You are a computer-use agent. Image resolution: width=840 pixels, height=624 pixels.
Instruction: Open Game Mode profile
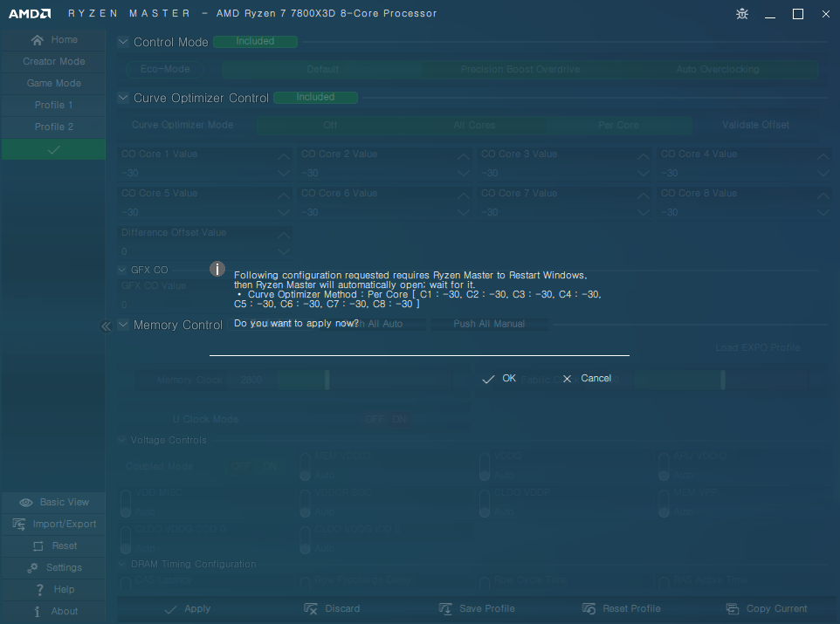pyautogui.click(x=53, y=84)
